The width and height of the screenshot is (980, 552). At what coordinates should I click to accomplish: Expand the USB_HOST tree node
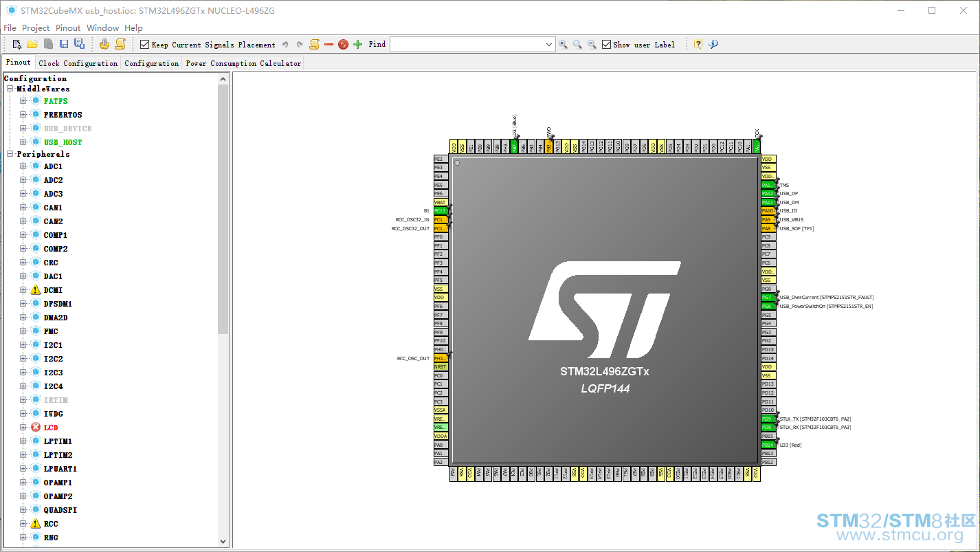click(23, 142)
